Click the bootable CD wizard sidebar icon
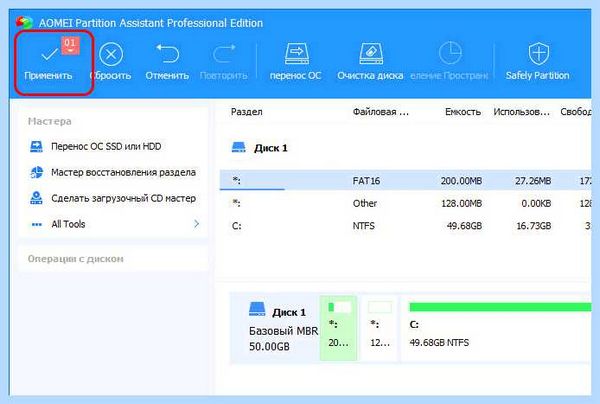 [x=36, y=198]
